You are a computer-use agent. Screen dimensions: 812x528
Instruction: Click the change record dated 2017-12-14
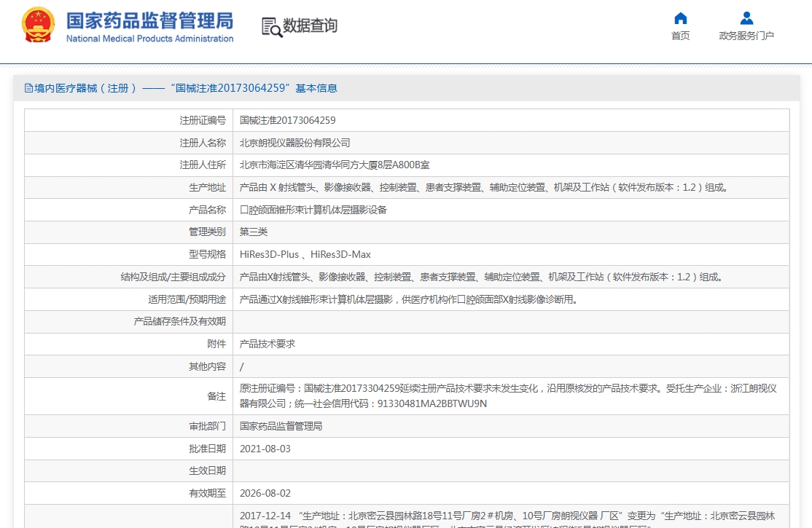[x=507, y=519]
